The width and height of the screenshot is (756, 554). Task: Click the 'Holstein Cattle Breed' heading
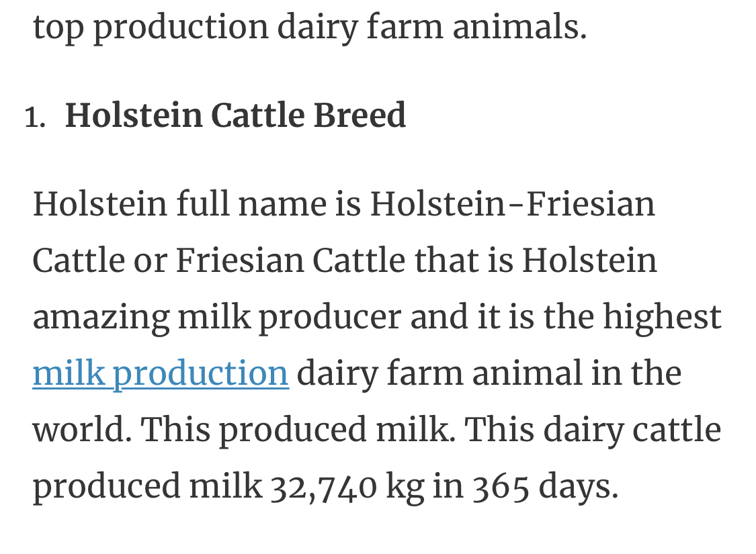(235, 116)
